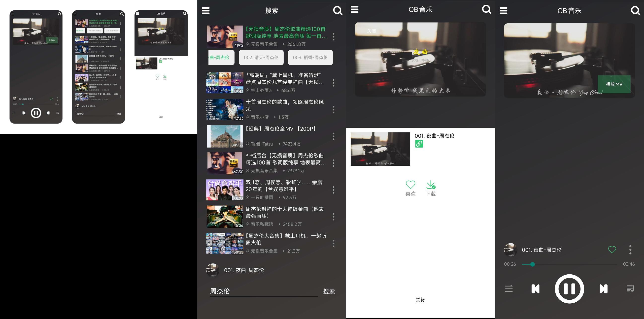Tap uploader 一只吐槽圆
Viewport: 644px width, 319px height.
click(x=262, y=197)
